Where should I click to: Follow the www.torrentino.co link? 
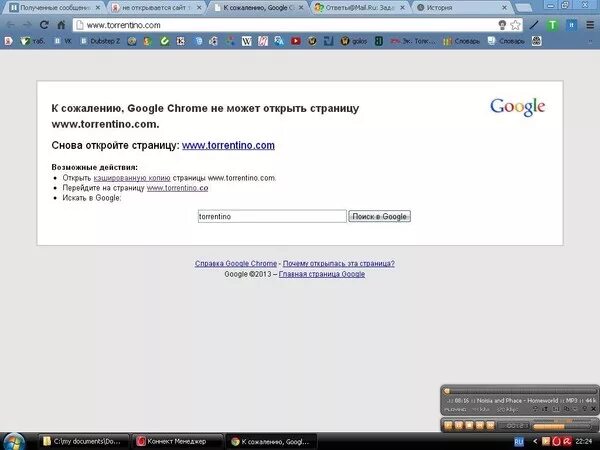pyautogui.click(x=178, y=188)
